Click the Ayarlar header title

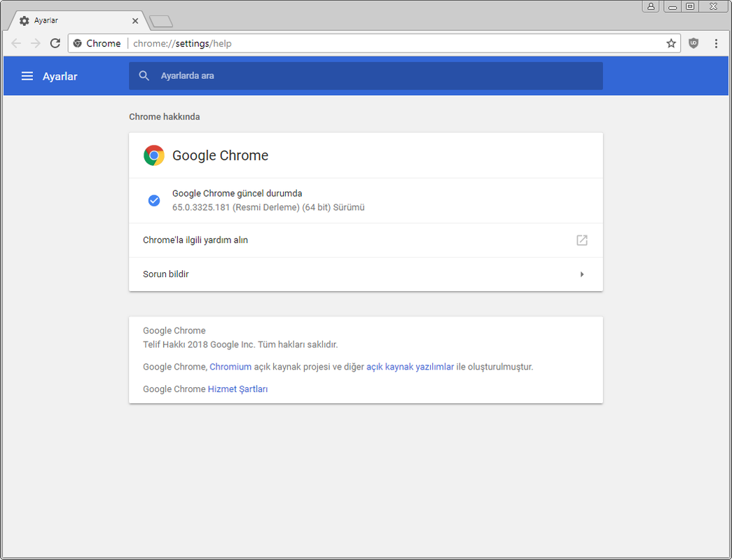60,76
